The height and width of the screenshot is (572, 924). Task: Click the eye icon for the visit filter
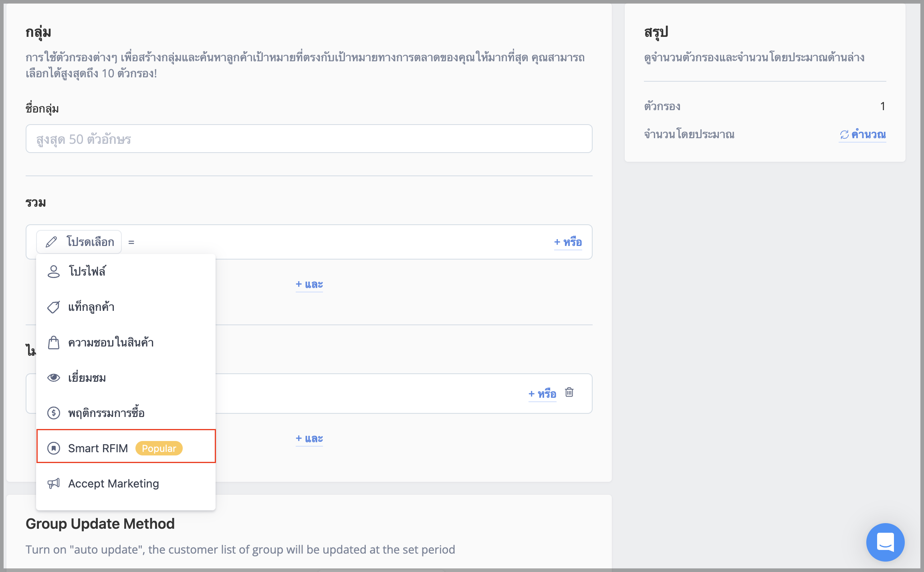[x=54, y=378]
